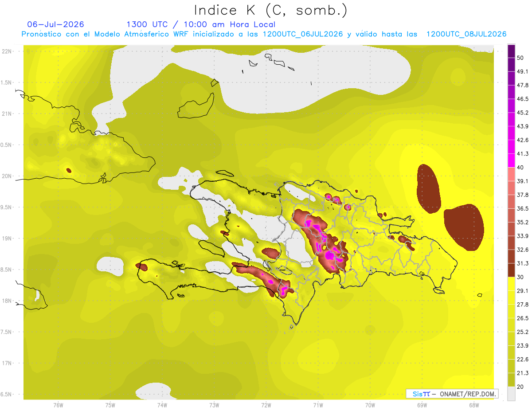Select the salmon swatch between 39.1 and 40

pos(511,174)
